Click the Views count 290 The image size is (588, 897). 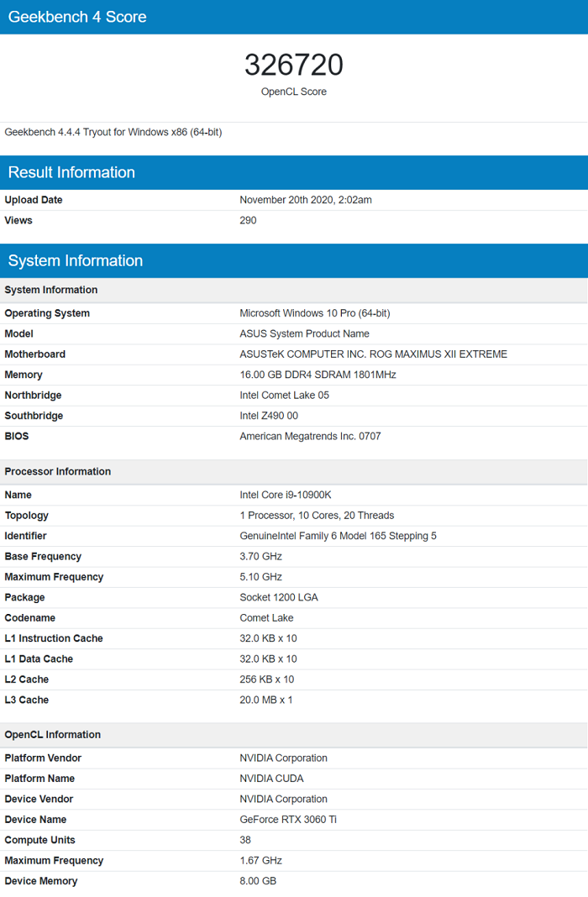coord(248,220)
